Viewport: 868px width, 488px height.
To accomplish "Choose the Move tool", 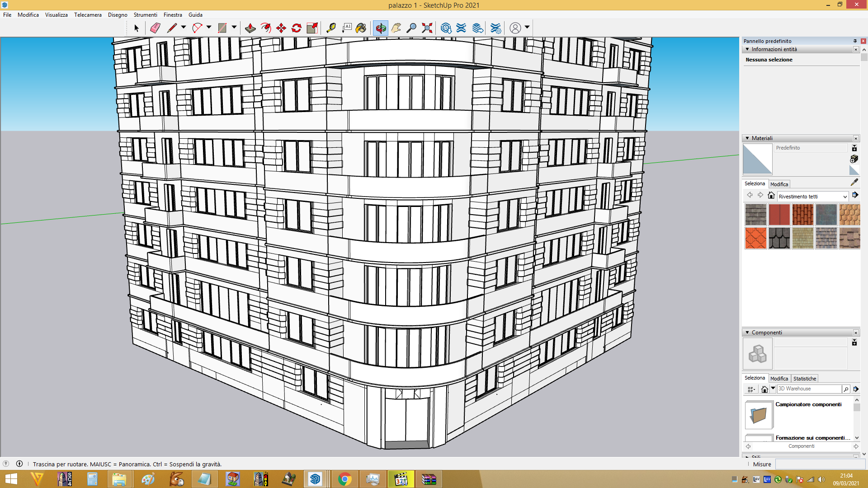I will click(281, 28).
